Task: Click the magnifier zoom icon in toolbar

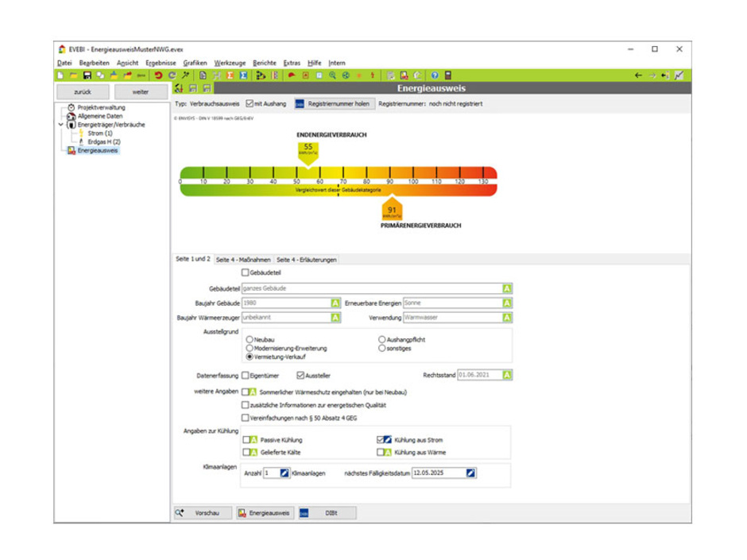Action: click(332, 75)
